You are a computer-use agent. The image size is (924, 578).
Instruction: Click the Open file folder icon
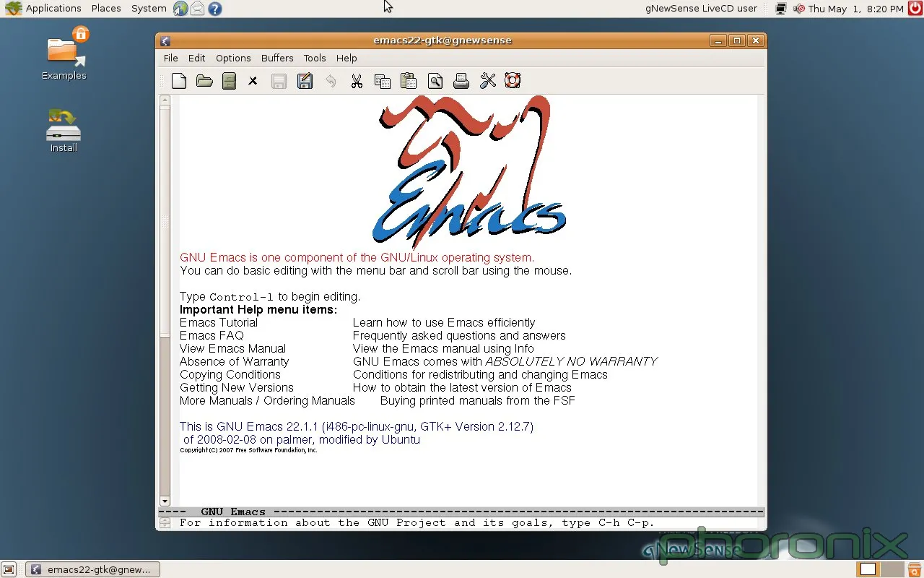(204, 81)
